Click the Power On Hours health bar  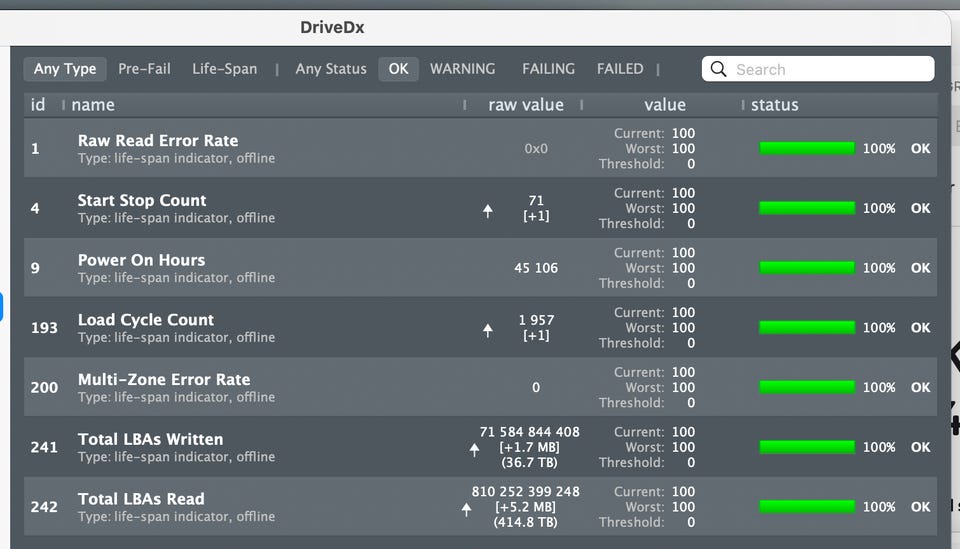coord(807,267)
